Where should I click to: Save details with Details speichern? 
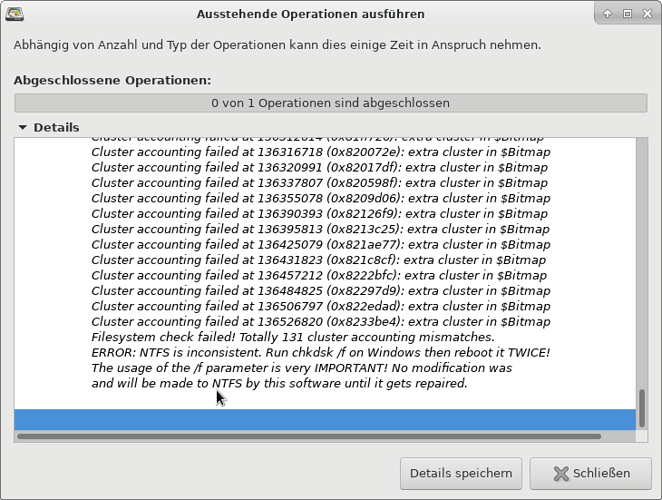461,473
